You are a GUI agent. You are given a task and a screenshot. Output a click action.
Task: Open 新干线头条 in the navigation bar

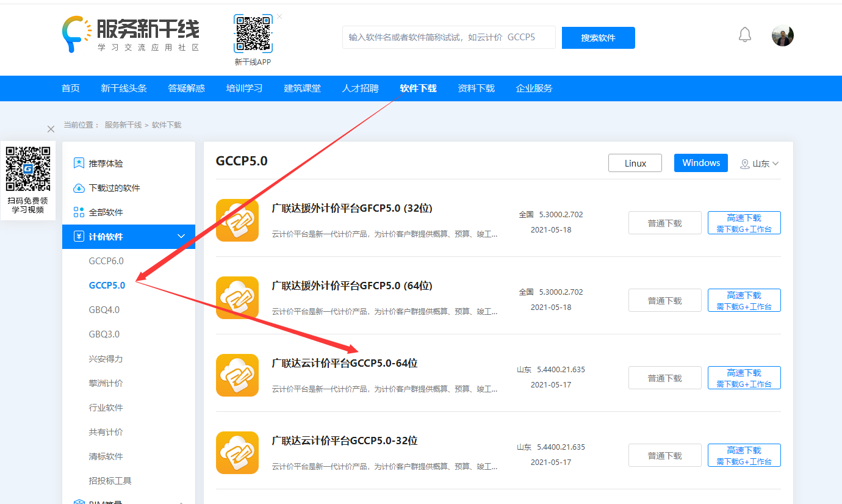point(124,88)
